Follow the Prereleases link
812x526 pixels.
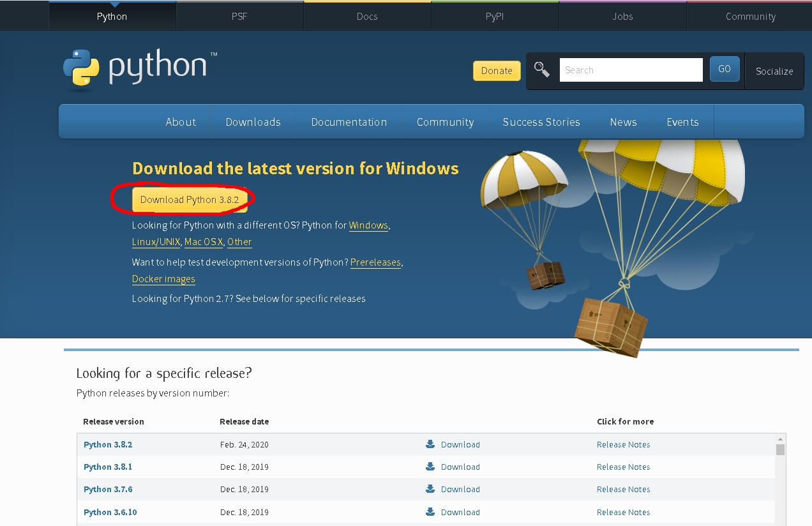[375, 262]
